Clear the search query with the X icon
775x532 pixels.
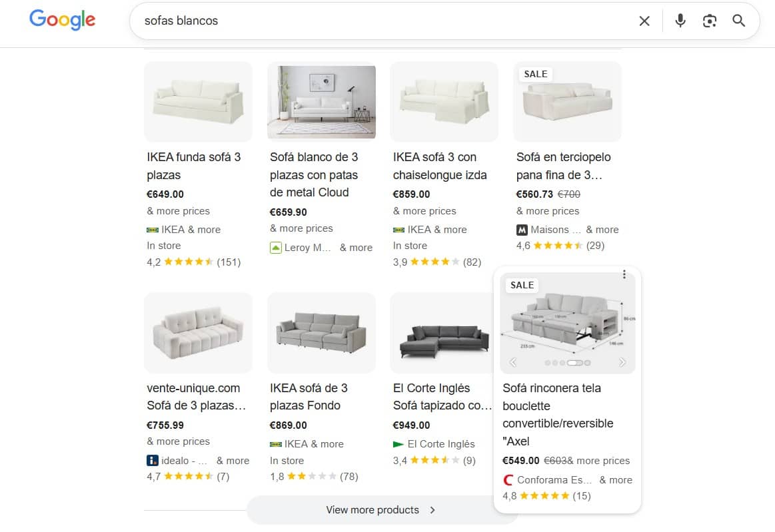(x=644, y=21)
